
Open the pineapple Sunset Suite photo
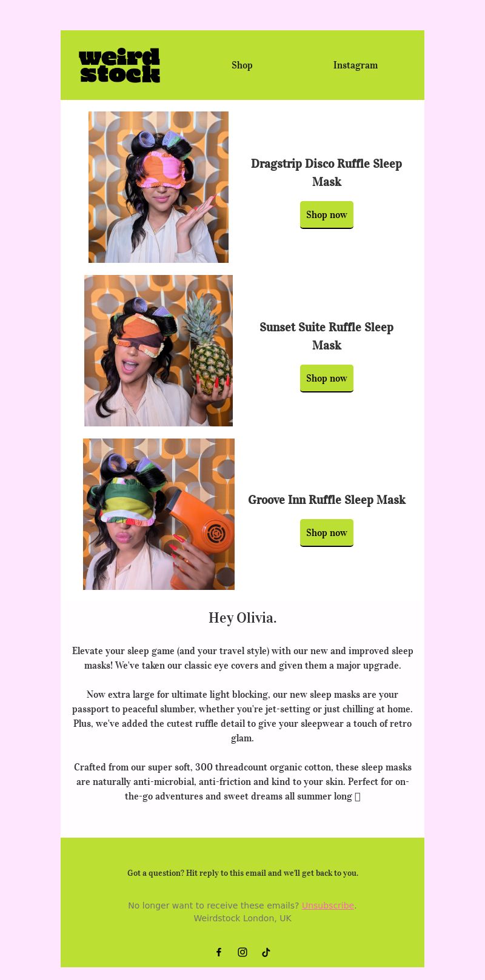pyautogui.click(x=158, y=351)
